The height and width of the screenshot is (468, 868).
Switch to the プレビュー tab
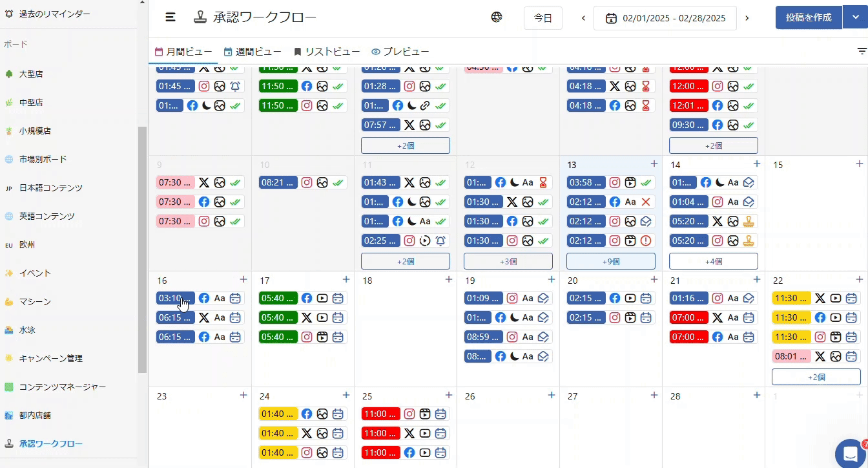point(400,52)
